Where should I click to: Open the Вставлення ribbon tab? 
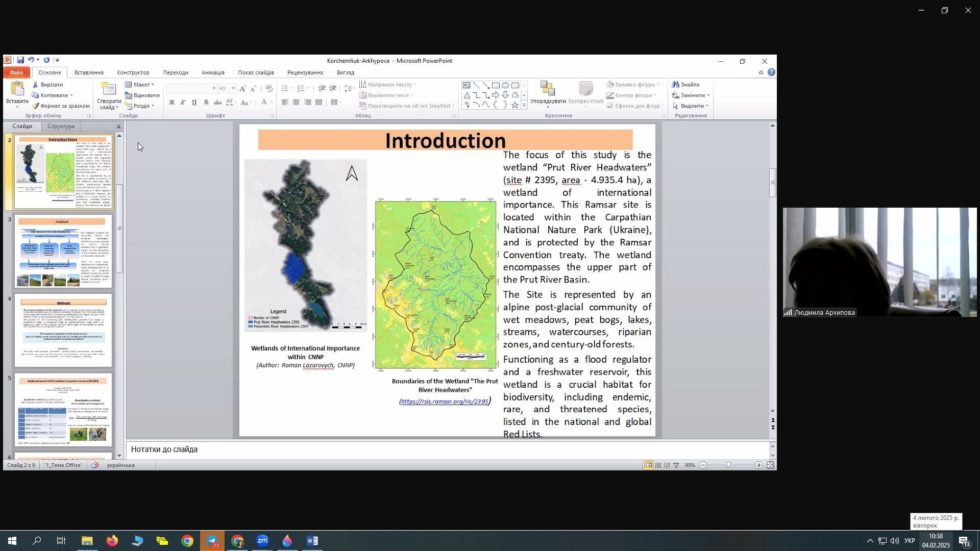click(89, 73)
